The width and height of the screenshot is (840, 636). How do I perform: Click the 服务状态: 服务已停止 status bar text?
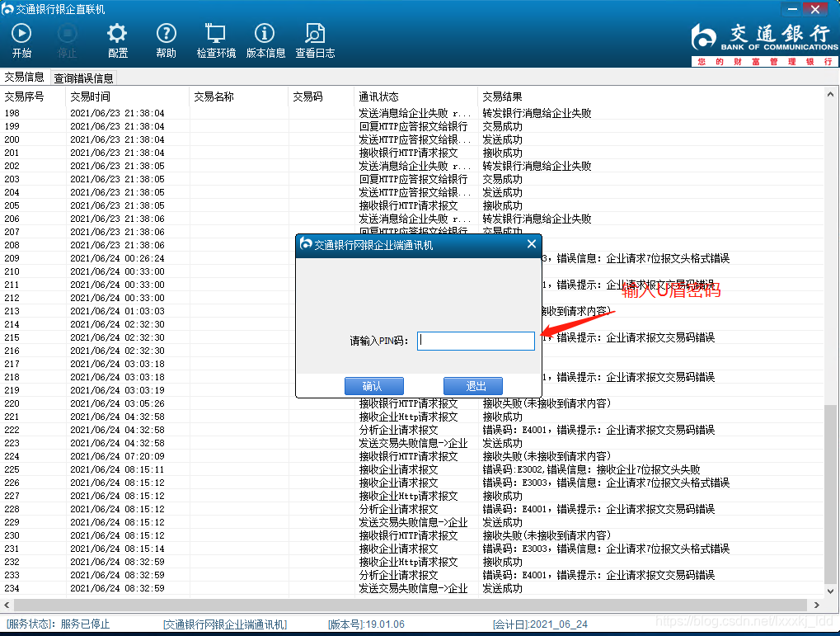coord(58,624)
